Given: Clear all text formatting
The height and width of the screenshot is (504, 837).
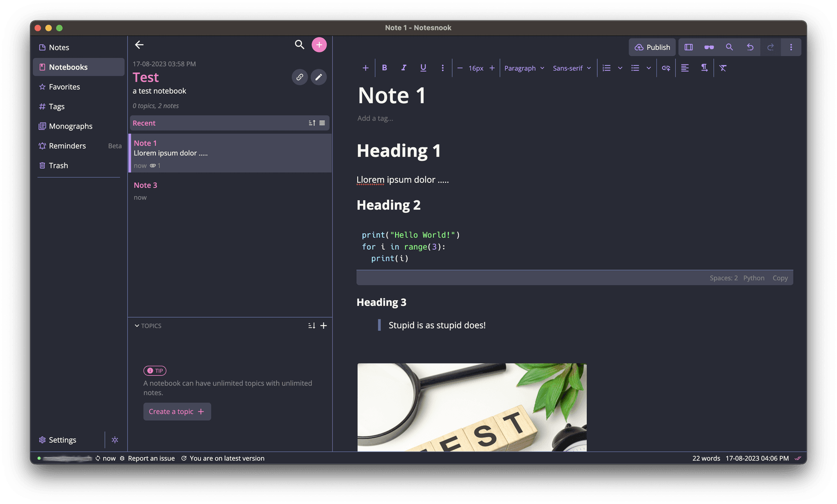Looking at the screenshot, I should coord(723,68).
